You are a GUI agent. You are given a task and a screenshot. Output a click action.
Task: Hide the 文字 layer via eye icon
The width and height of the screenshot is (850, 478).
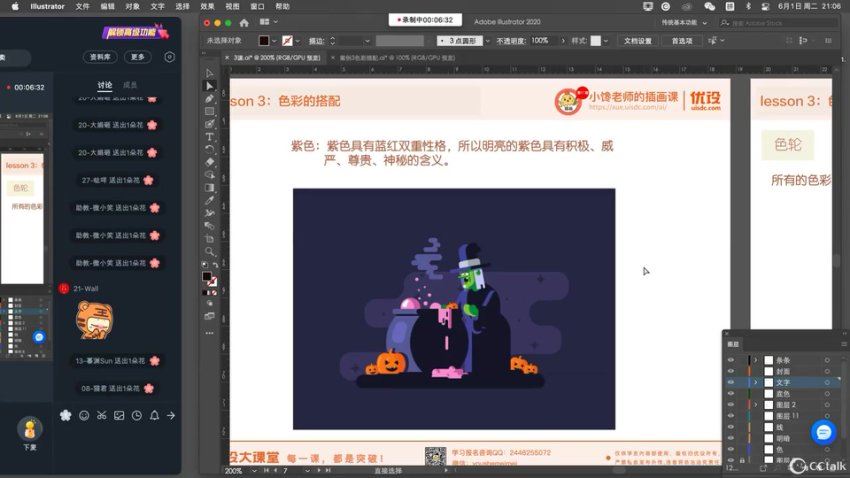coord(731,382)
